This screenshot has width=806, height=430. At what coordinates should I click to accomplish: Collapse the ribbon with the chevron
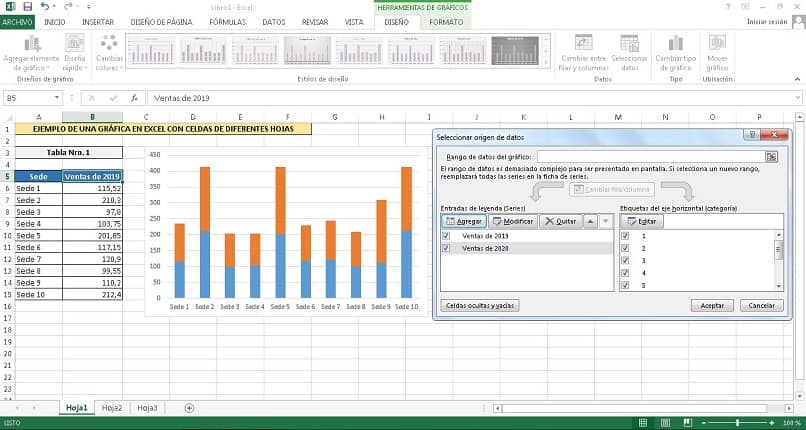pos(797,79)
